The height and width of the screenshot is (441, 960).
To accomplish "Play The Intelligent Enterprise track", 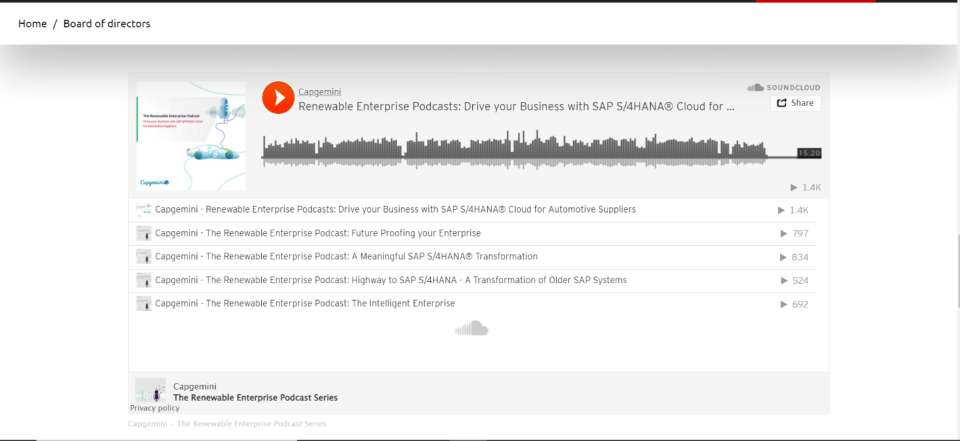I will 305,303.
